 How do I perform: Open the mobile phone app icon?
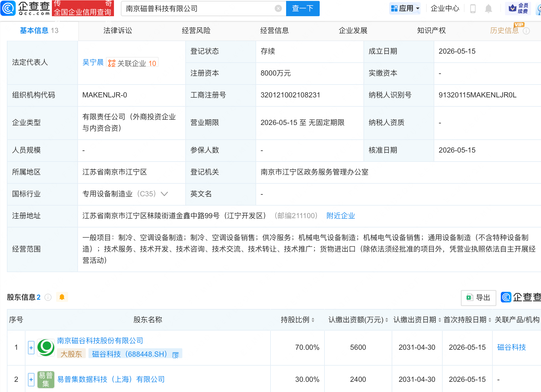(x=473, y=9)
